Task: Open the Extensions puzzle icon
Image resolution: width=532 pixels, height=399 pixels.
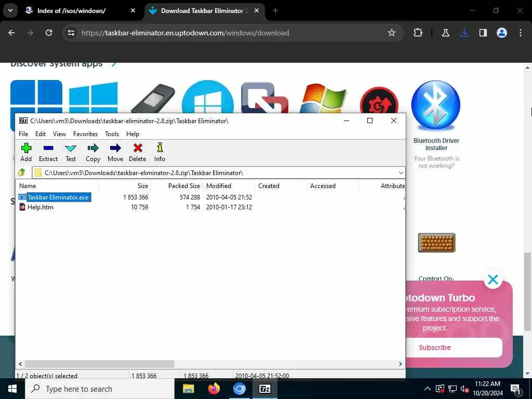Action: click(418, 33)
